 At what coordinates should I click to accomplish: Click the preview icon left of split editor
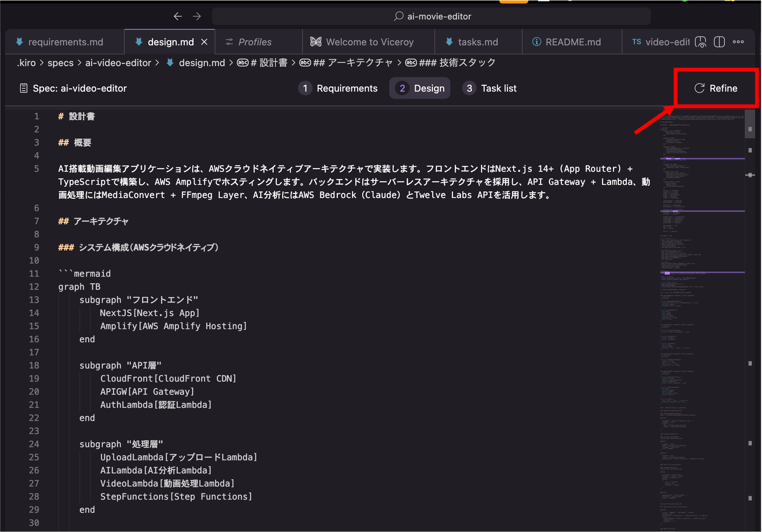point(700,42)
